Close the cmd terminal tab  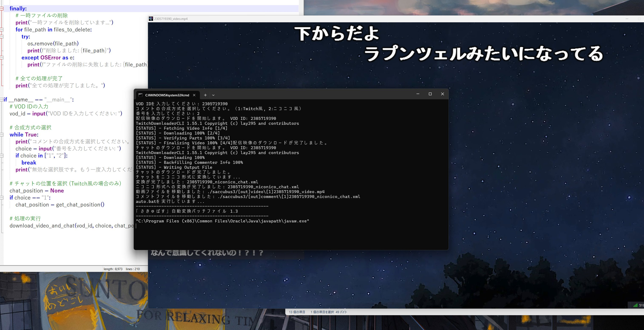tap(194, 95)
